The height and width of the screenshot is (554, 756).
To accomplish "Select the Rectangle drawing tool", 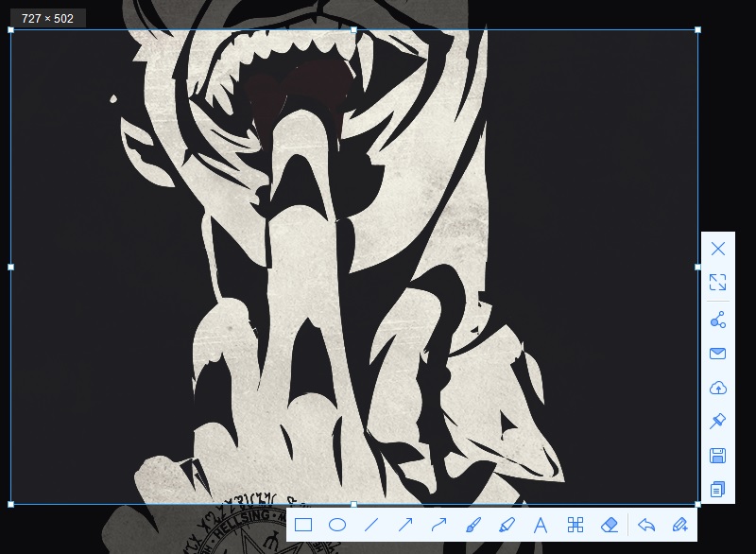I will pyautogui.click(x=303, y=525).
